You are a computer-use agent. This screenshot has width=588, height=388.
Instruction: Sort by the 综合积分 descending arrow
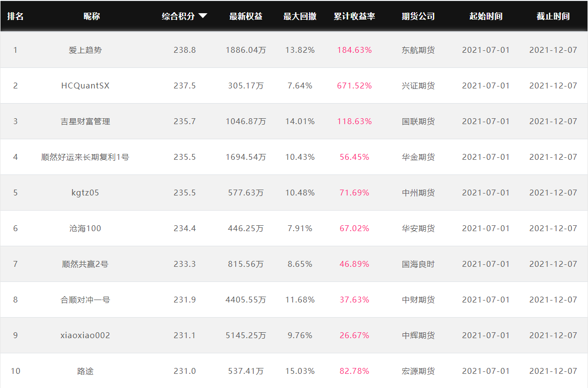(203, 16)
